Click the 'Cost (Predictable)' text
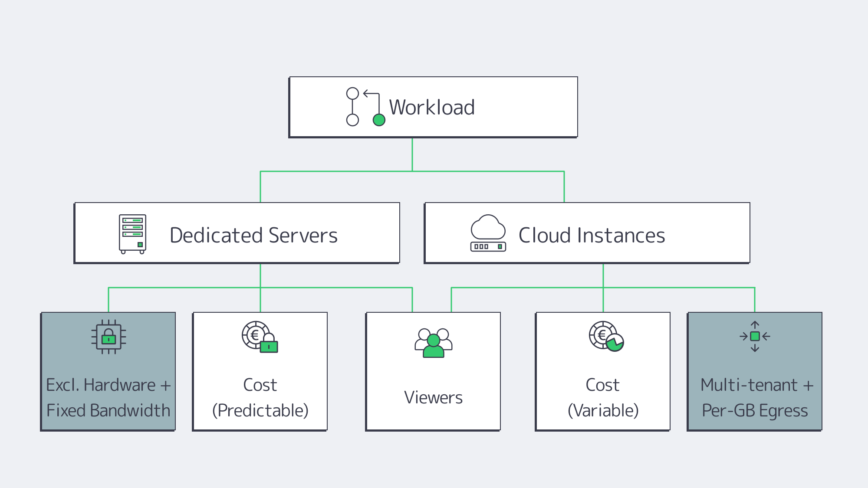This screenshot has width=868, height=488. pyautogui.click(x=260, y=397)
